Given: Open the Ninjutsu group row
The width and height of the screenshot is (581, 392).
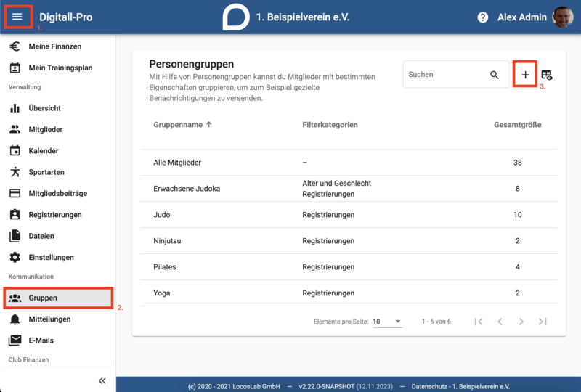Looking at the screenshot, I should point(349,241).
